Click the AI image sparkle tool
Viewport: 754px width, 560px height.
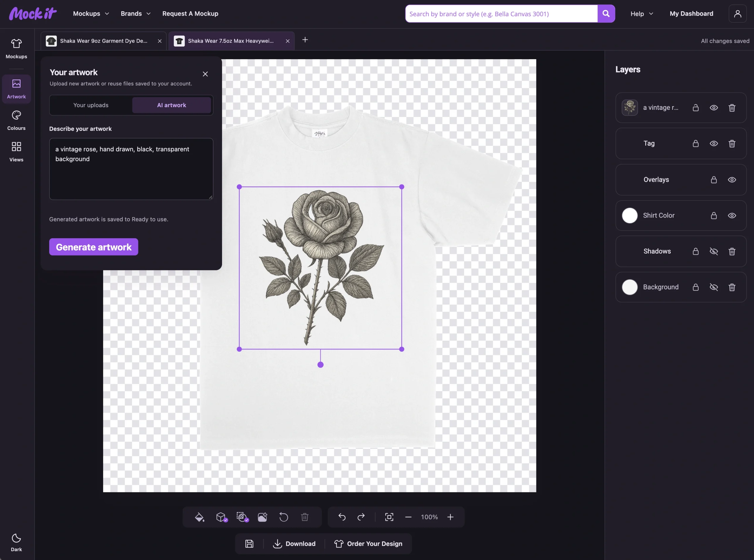coord(262,517)
